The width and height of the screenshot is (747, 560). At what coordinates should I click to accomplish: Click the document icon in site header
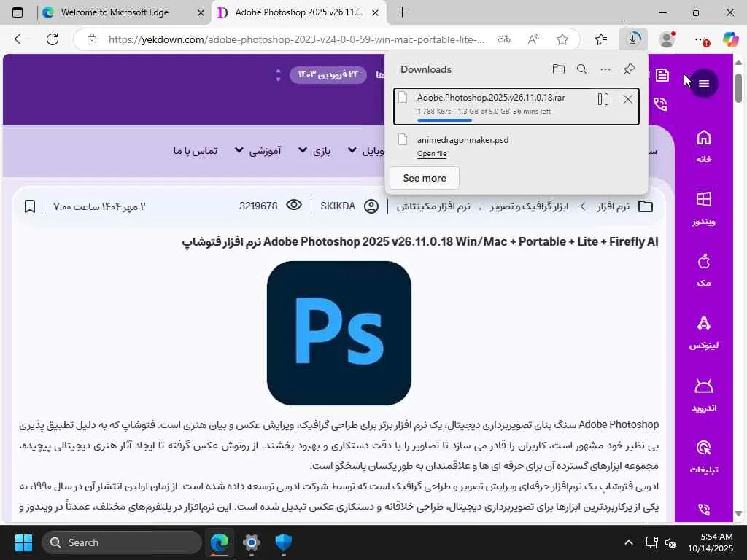click(x=662, y=75)
